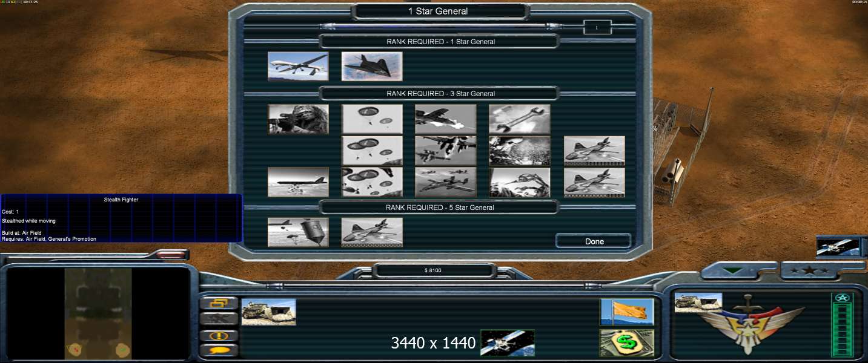Image resolution: width=868 pixels, height=363 pixels.
Task: Click the RANK REQUIRED - 3 Star General header
Action: [440, 94]
